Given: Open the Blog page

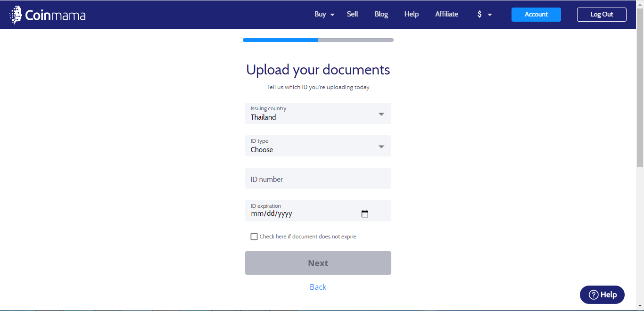Looking at the screenshot, I should (381, 14).
